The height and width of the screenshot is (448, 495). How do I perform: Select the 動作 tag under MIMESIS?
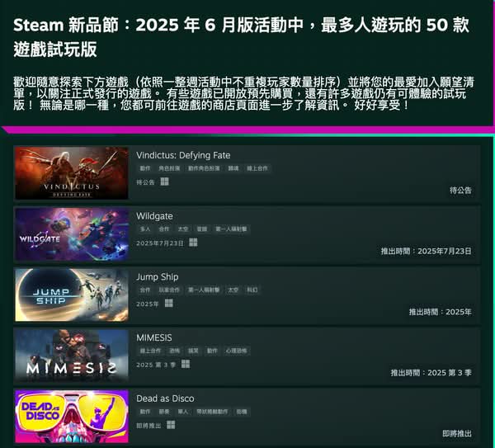[212, 351]
